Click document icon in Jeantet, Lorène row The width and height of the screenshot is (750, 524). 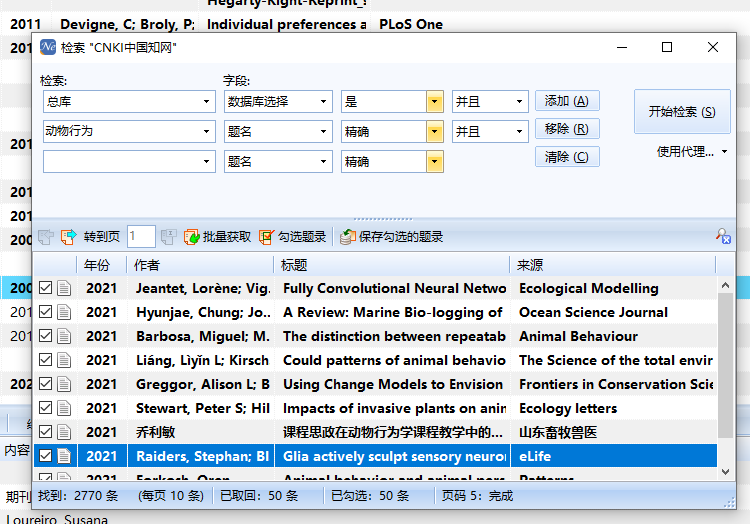(64, 288)
